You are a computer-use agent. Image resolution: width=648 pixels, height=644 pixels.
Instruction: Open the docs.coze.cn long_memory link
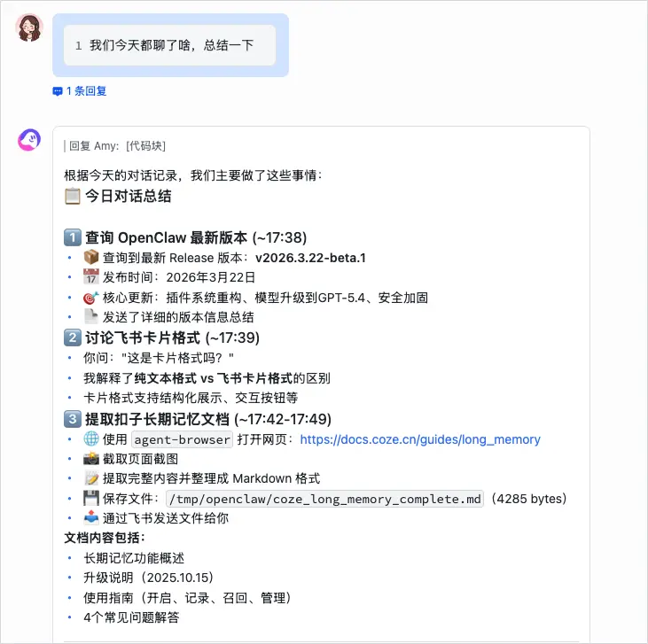click(x=420, y=439)
